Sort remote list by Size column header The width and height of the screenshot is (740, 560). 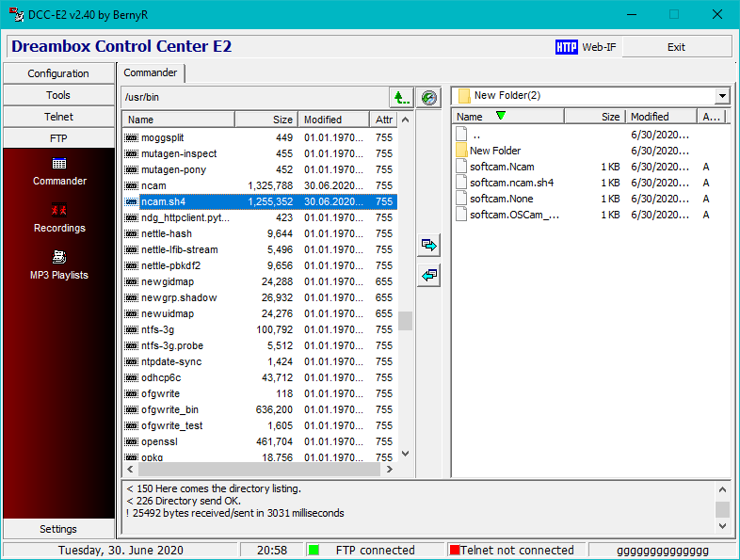(266, 120)
